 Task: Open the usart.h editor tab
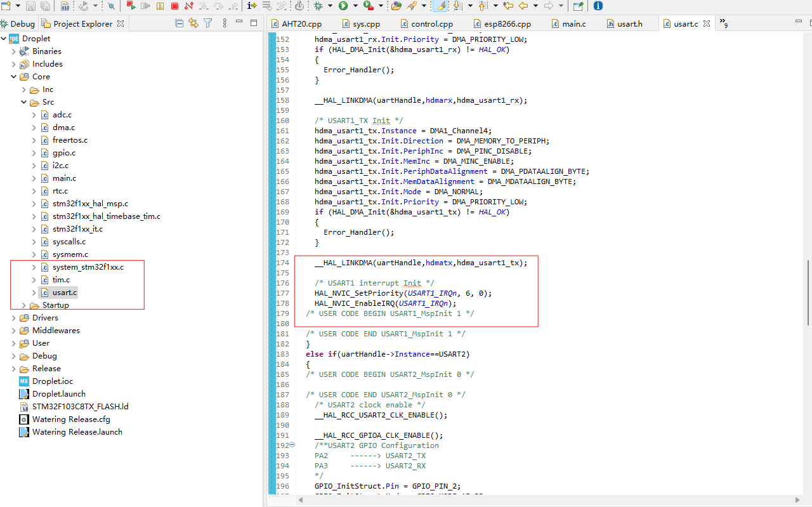click(x=624, y=23)
